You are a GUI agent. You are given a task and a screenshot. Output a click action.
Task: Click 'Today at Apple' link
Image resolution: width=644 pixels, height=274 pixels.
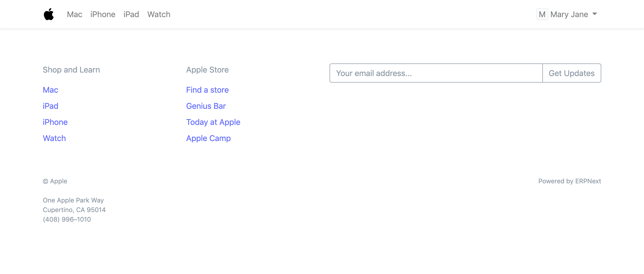[x=213, y=122]
